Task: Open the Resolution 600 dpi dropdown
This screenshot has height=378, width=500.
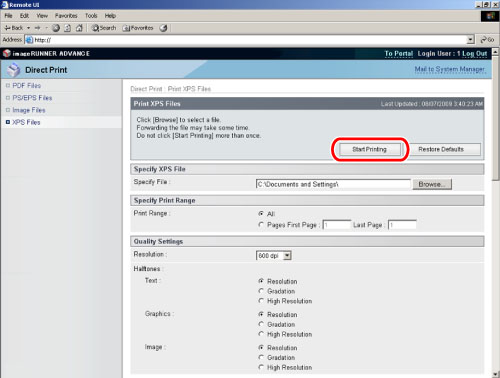Action: click(x=274, y=256)
